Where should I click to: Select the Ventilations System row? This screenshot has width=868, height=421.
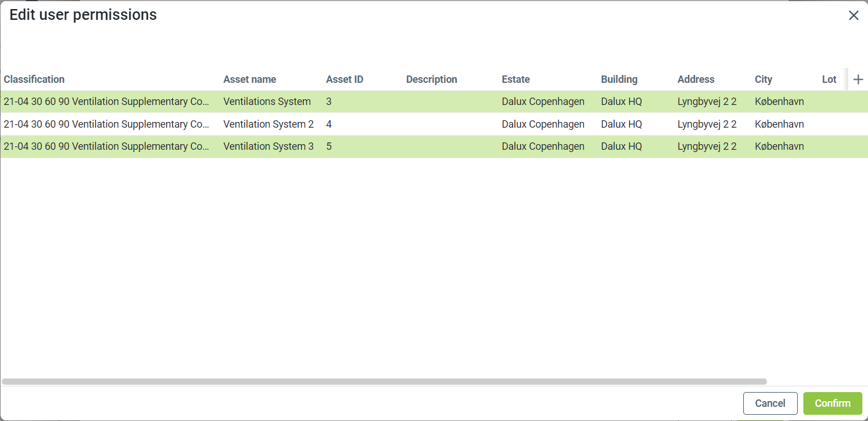coord(266,102)
